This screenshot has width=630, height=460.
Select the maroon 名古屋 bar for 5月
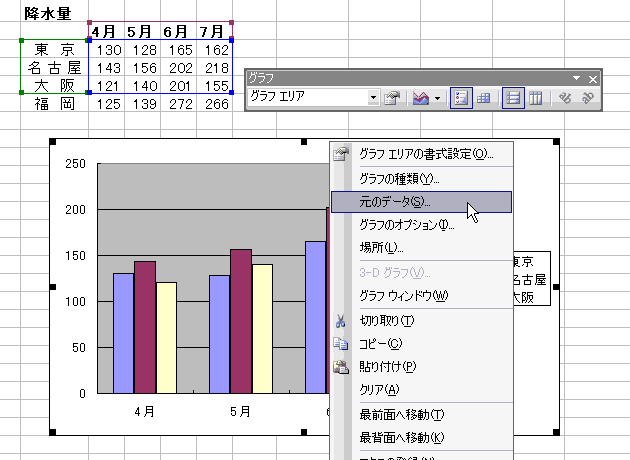coord(241,321)
